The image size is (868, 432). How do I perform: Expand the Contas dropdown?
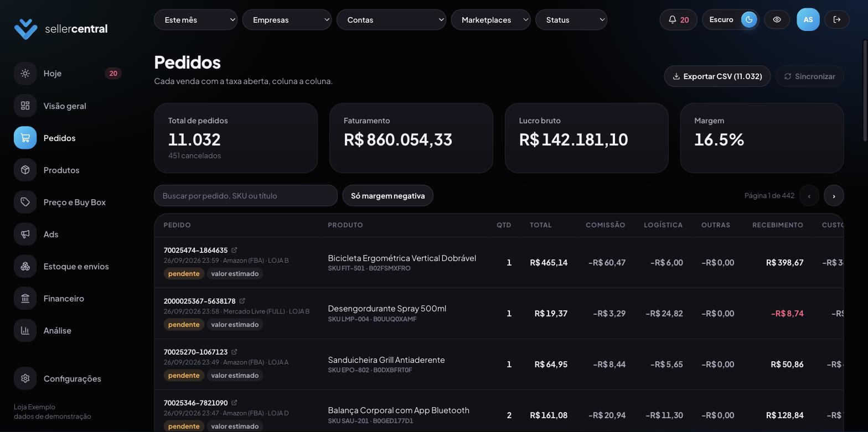(391, 20)
